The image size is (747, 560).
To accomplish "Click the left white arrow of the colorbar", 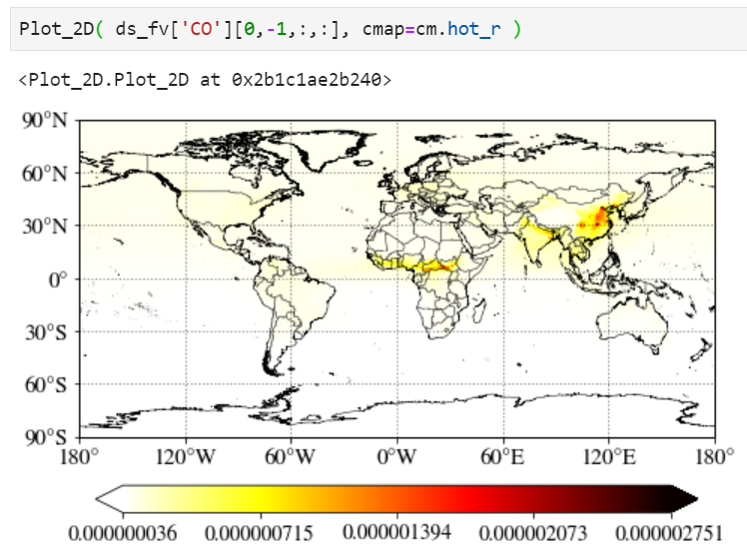I will (108, 497).
